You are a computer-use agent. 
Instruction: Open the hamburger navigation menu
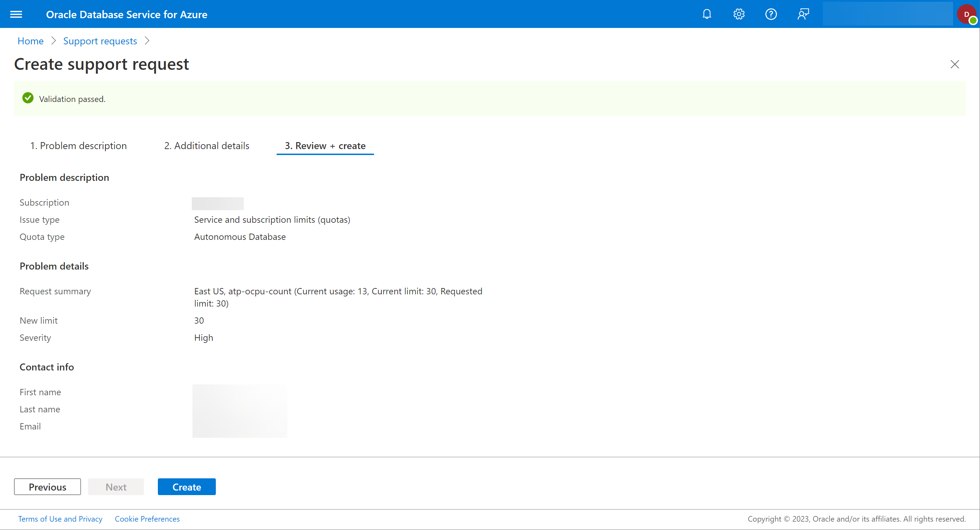click(16, 14)
